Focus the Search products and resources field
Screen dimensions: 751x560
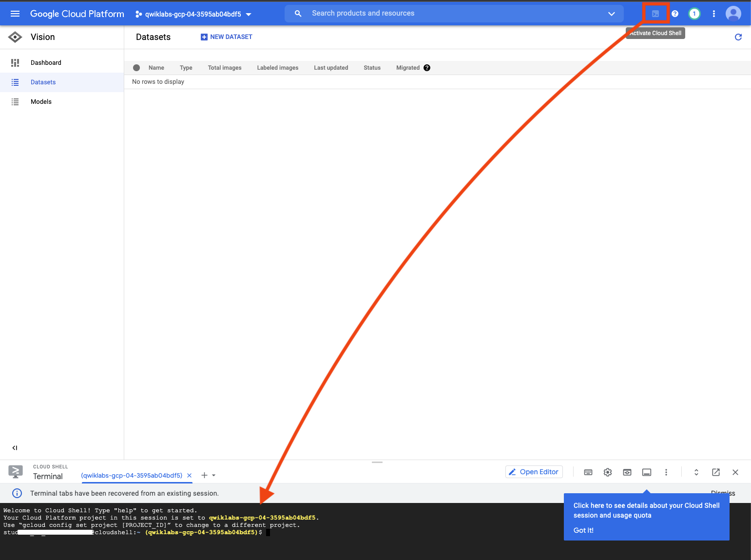click(x=454, y=14)
